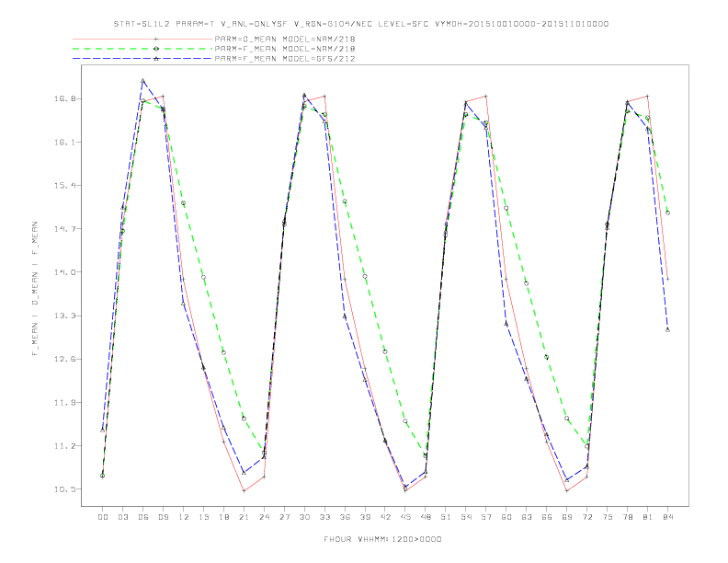Click x-axis tick label 81
The width and height of the screenshot is (728, 563).
(648, 517)
